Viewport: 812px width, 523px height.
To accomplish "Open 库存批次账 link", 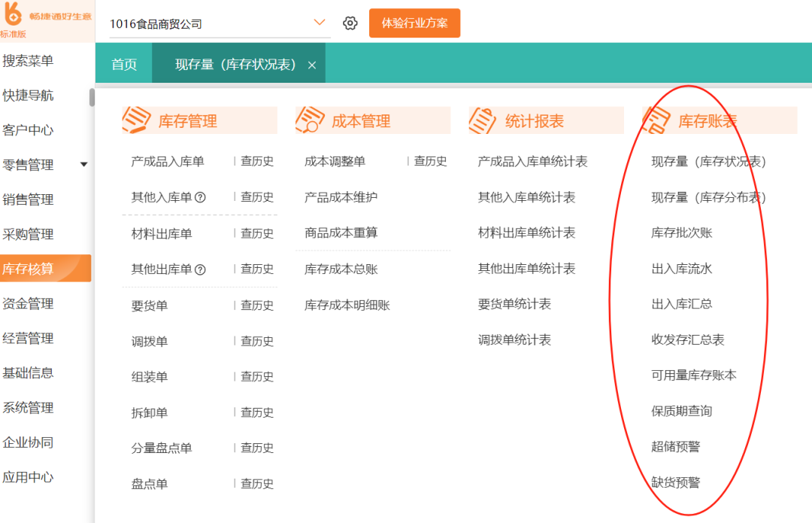I will (682, 233).
